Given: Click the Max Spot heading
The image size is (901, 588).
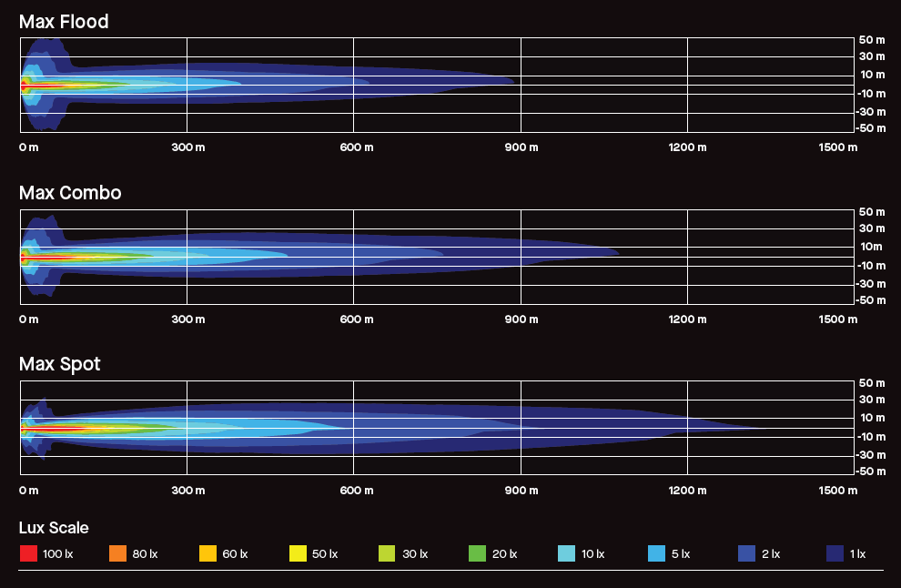Looking at the screenshot, I should (x=60, y=364).
